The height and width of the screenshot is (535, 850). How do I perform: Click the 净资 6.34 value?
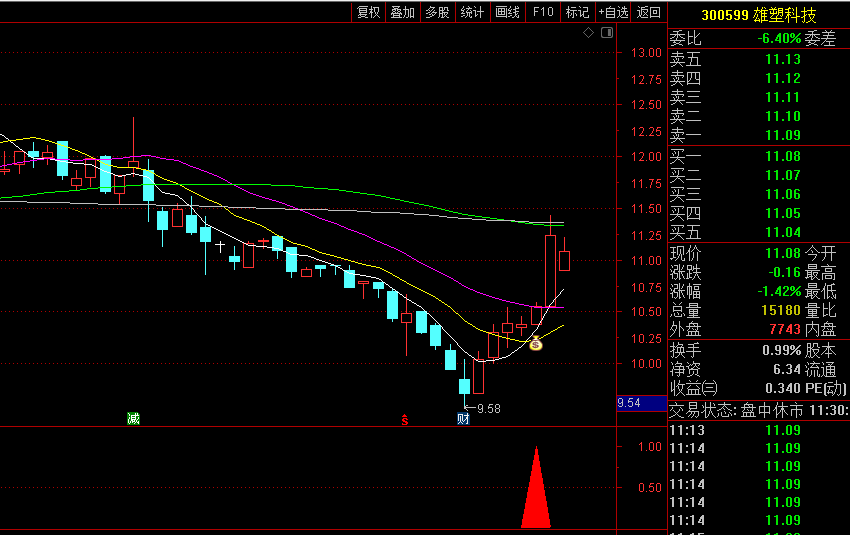(787, 369)
